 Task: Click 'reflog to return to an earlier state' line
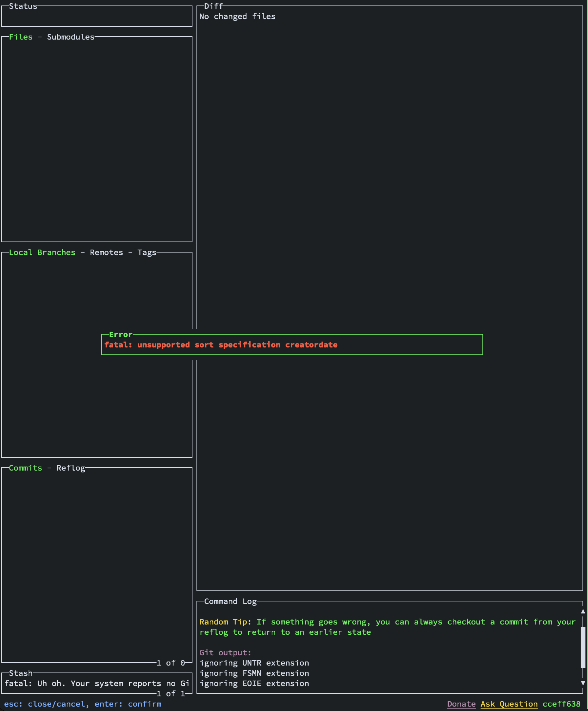(285, 632)
